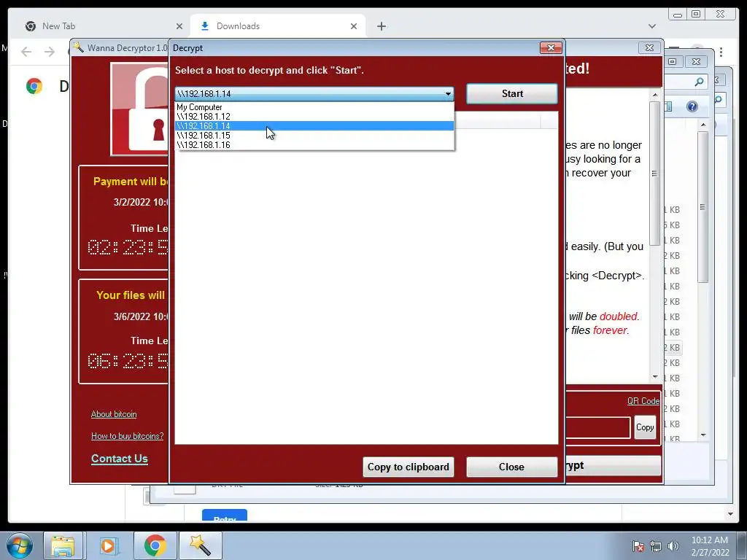Close the Decrypt dialog with the red X
This screenshot has width=747, height=560.
[x=551, y=47]
